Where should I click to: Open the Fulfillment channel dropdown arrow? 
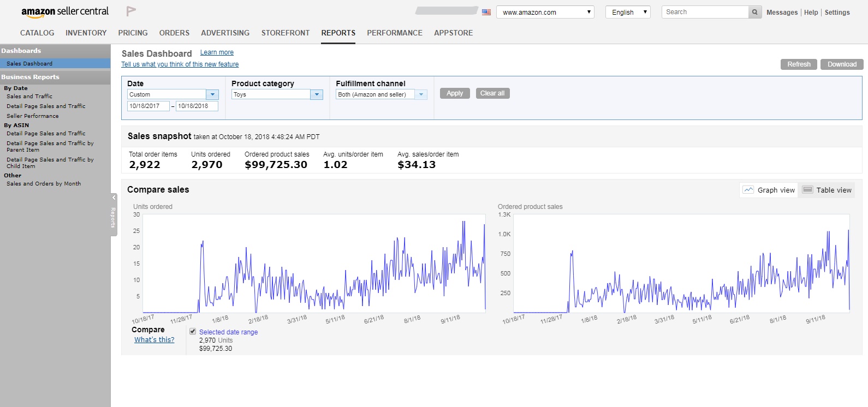pyautogui.click(x=421, y=94)
